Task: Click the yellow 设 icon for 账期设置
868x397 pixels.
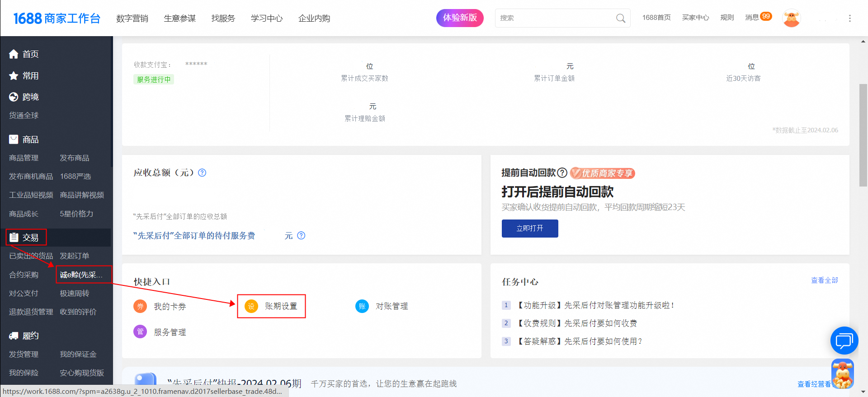Action: [251, 306]
